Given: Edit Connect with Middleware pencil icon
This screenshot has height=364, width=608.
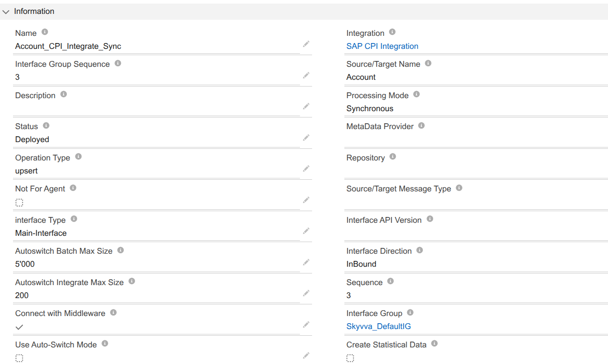Looking at the screenshot, I should [306, 325].
